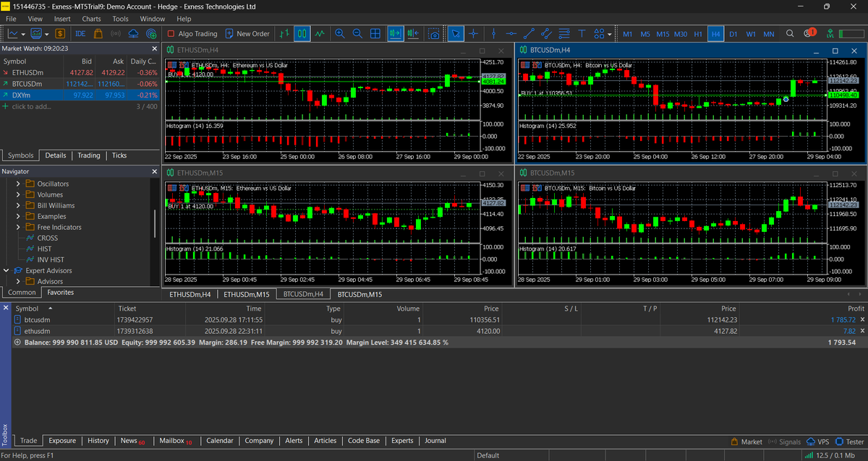This screenshot has height=461, width=868.
Task: Draw a horizontal line
Action: 511,33
